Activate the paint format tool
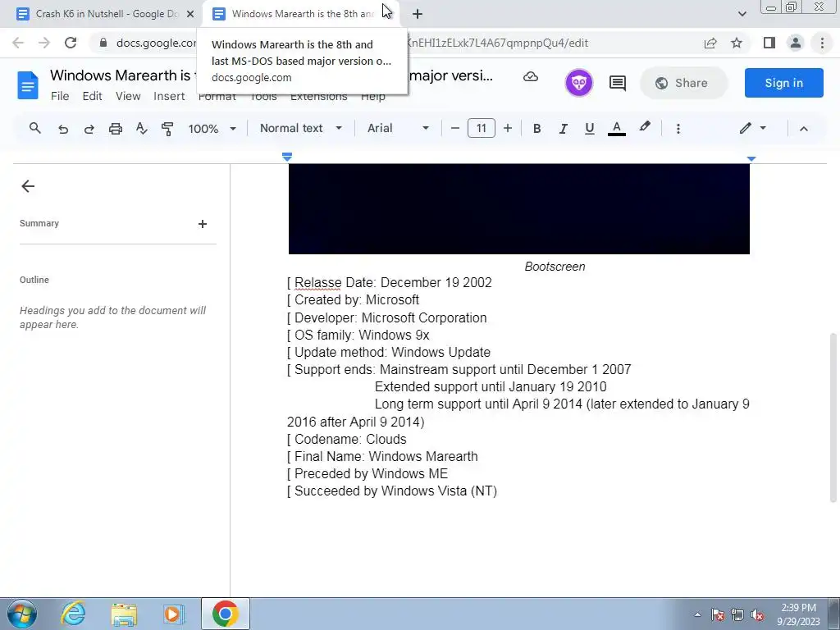Screen dimensions: 840x630 [167, 129]
